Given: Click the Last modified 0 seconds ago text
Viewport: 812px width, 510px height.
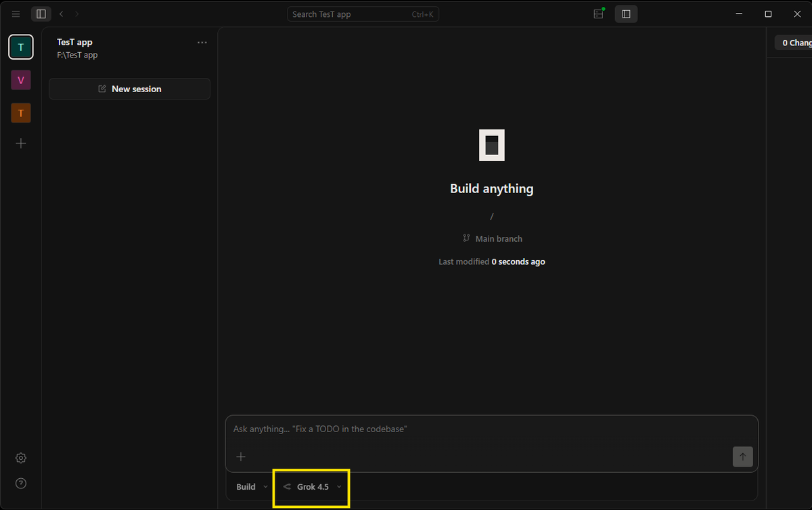Looking at the screenshot, I should 492,261.
